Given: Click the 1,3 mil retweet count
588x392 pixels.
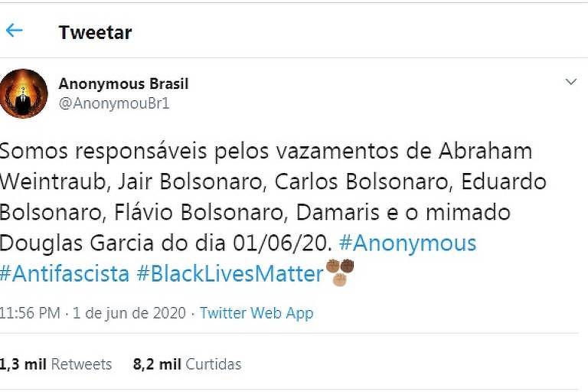Looking at the screenshot, I should (23, 364).
